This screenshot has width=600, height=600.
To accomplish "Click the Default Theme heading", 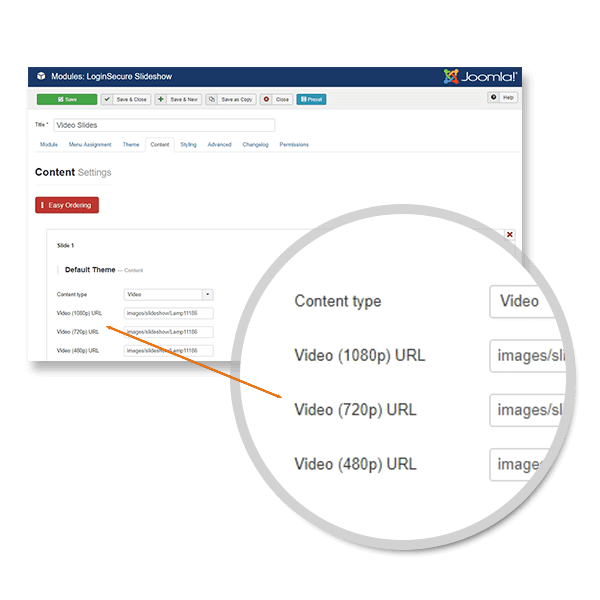I will [90, 270].
